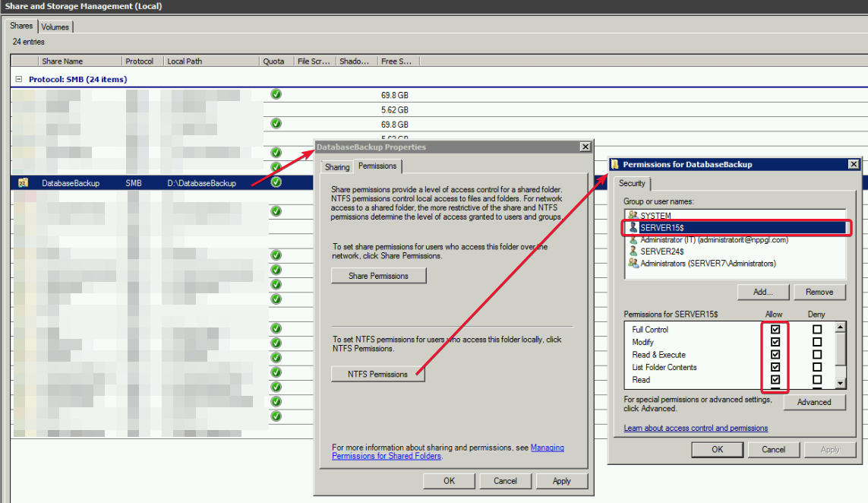The height and width of the screenshot is (503, 868).
Task: Select the Security tab
Action: coord(632,183)
